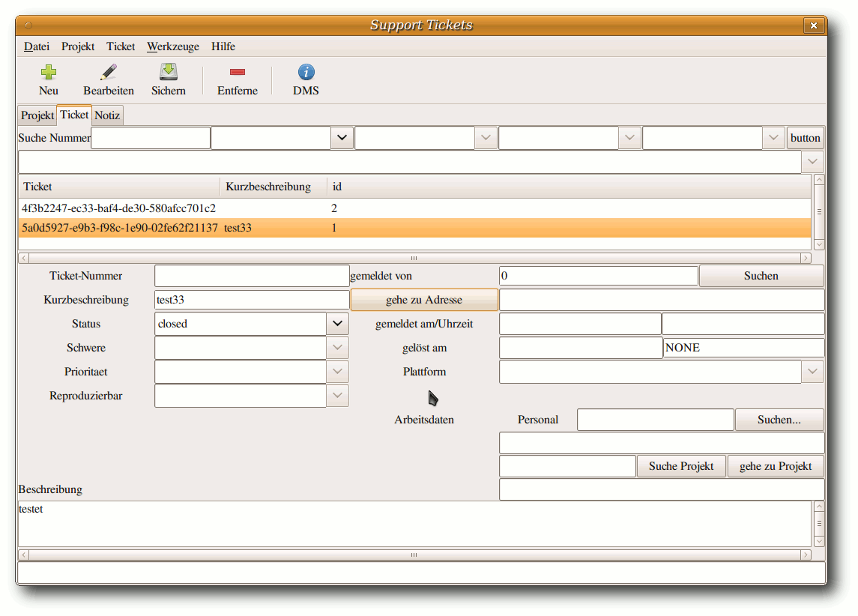Click the gemeldet von field showing 0

pos(599,276)
